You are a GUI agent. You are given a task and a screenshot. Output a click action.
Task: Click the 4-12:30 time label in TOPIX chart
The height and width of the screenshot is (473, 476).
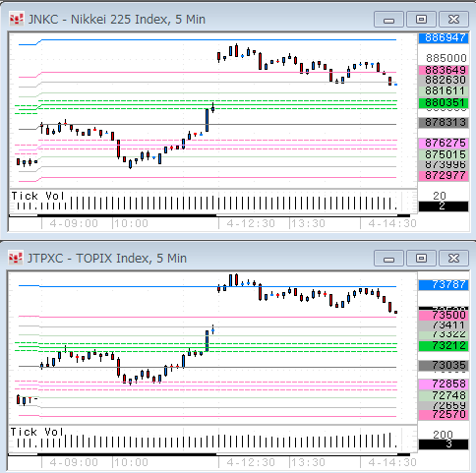[251, 462]
